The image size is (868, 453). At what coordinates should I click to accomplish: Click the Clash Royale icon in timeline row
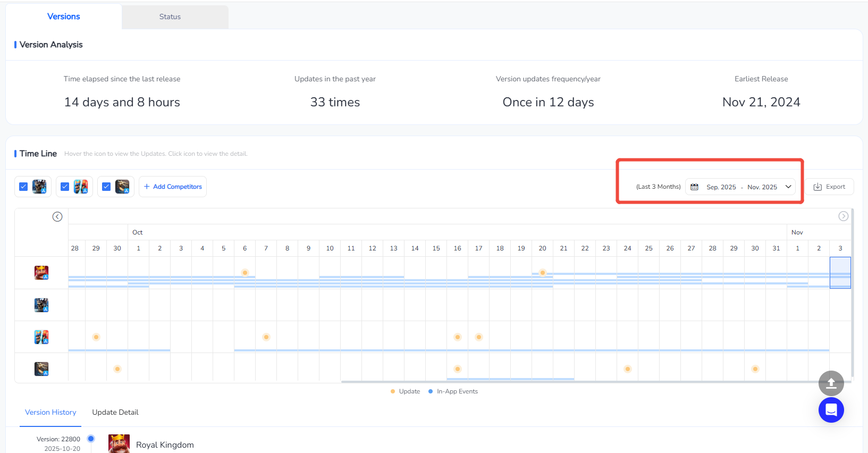point(41,337)
